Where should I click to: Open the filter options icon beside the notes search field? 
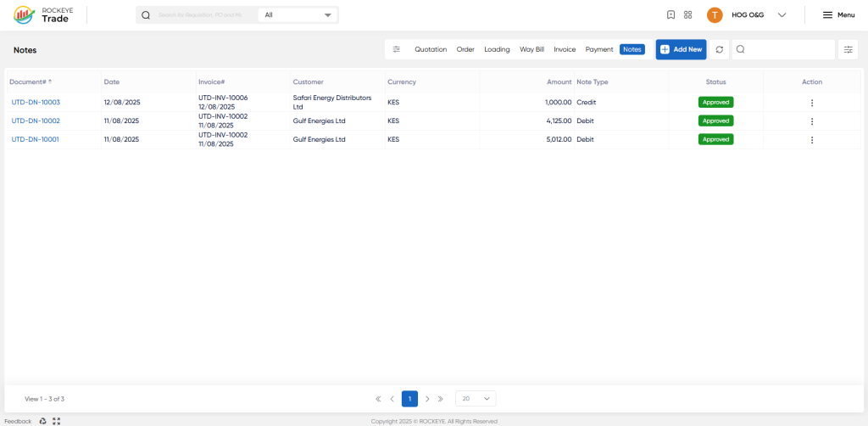848,49
